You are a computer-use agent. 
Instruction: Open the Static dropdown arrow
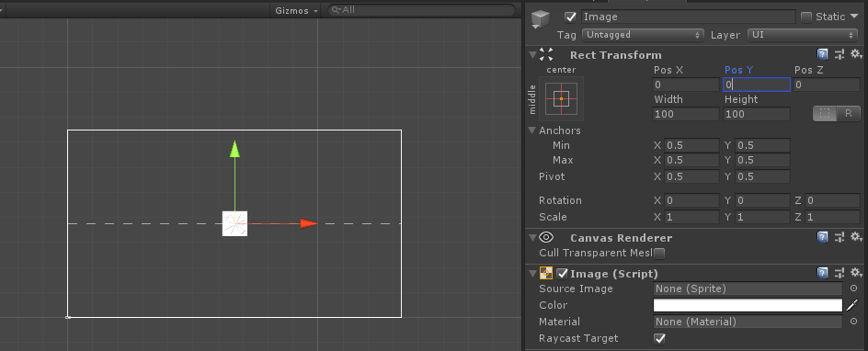click(x=853, y=16)
